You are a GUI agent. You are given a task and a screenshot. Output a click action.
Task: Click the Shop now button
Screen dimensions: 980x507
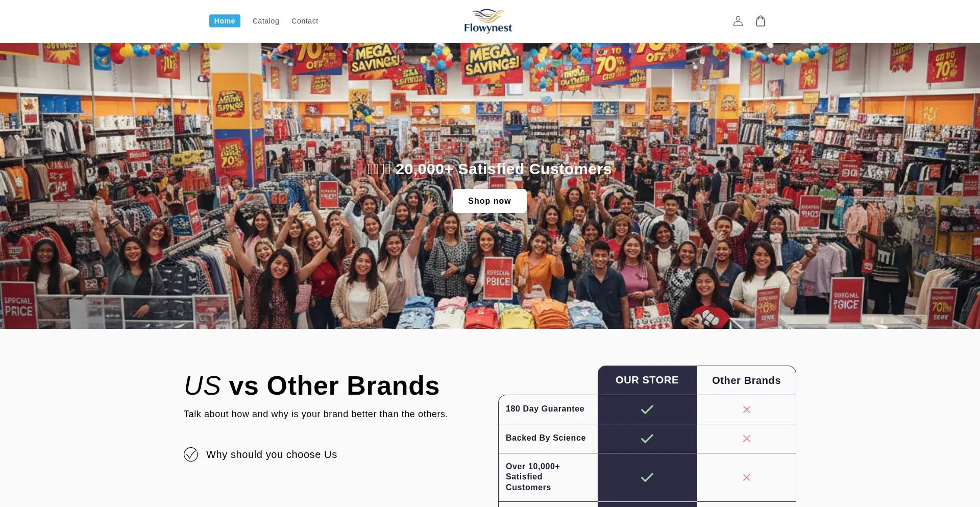489,201
